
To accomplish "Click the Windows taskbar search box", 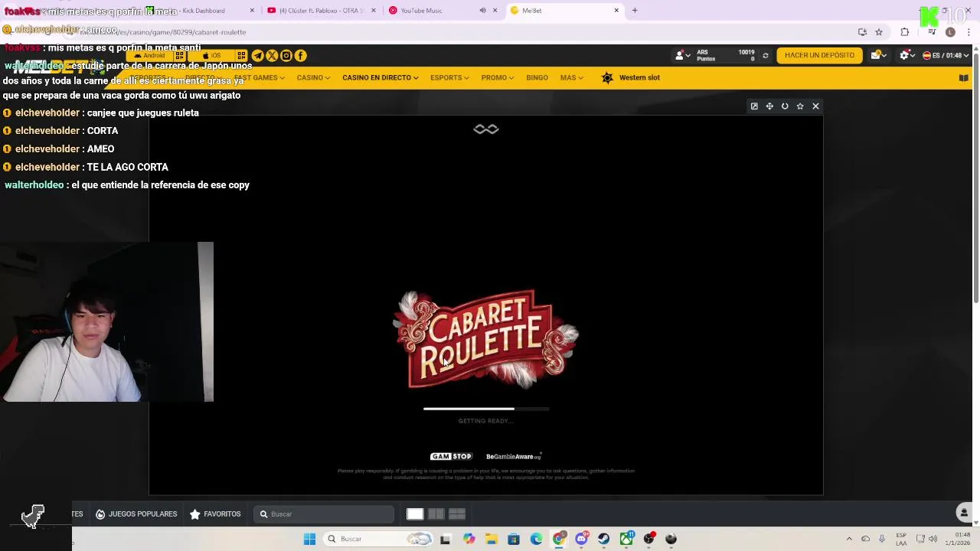I will tap(379, 539).
